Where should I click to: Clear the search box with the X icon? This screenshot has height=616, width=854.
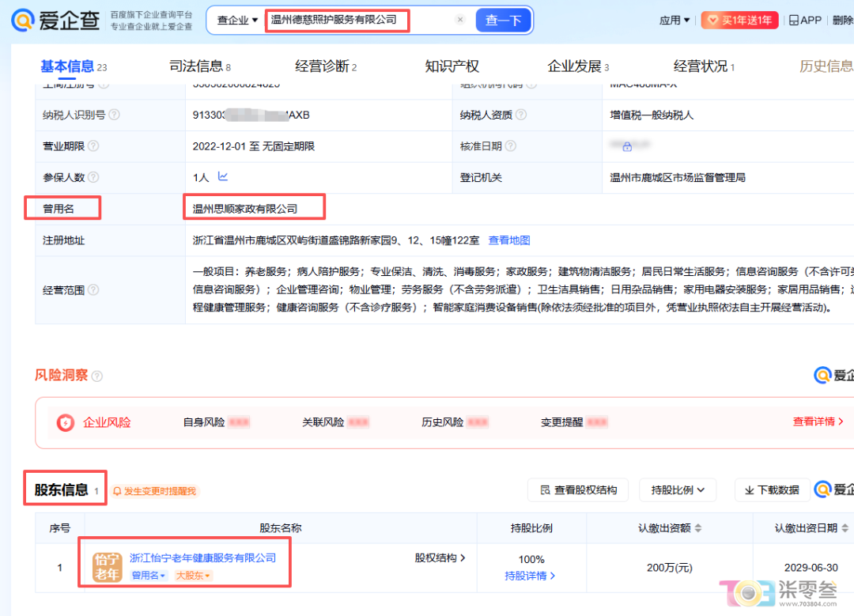[x=460, y=20]
